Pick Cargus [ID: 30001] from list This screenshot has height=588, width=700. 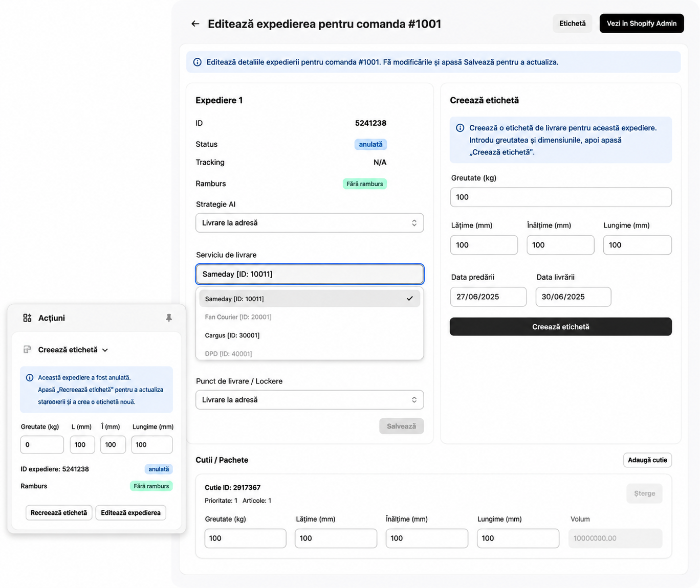pos(310,335)
